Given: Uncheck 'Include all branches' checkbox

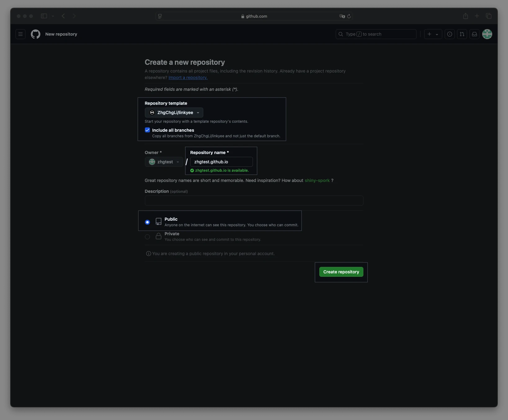Looking at the screenshot, I should pyautogui.click(x=147, y=130).
